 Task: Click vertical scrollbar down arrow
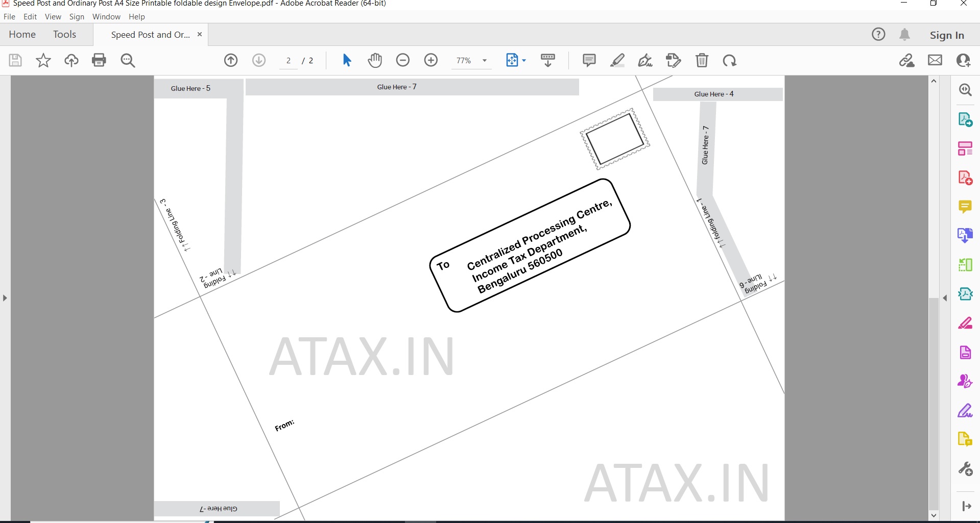934,515
